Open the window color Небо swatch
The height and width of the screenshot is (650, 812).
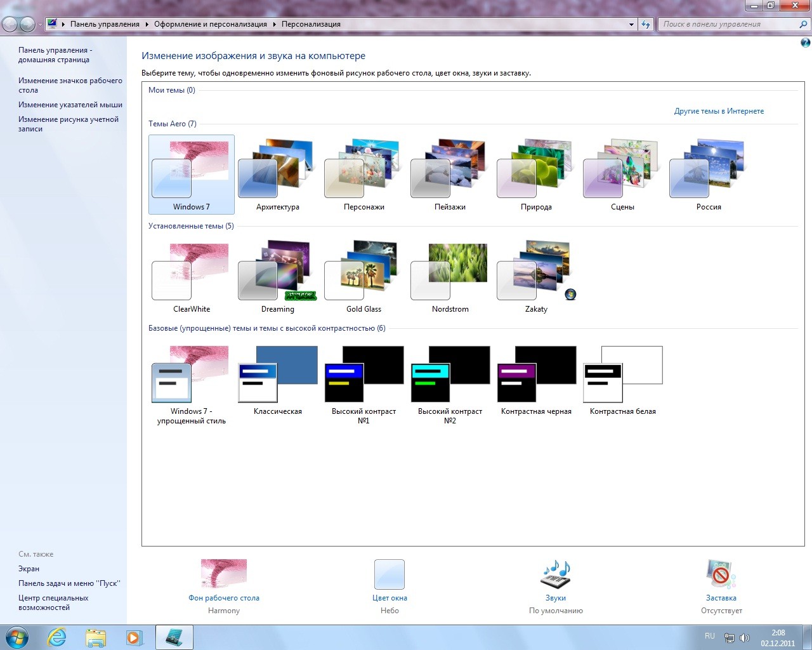click(x=390, y=574)
